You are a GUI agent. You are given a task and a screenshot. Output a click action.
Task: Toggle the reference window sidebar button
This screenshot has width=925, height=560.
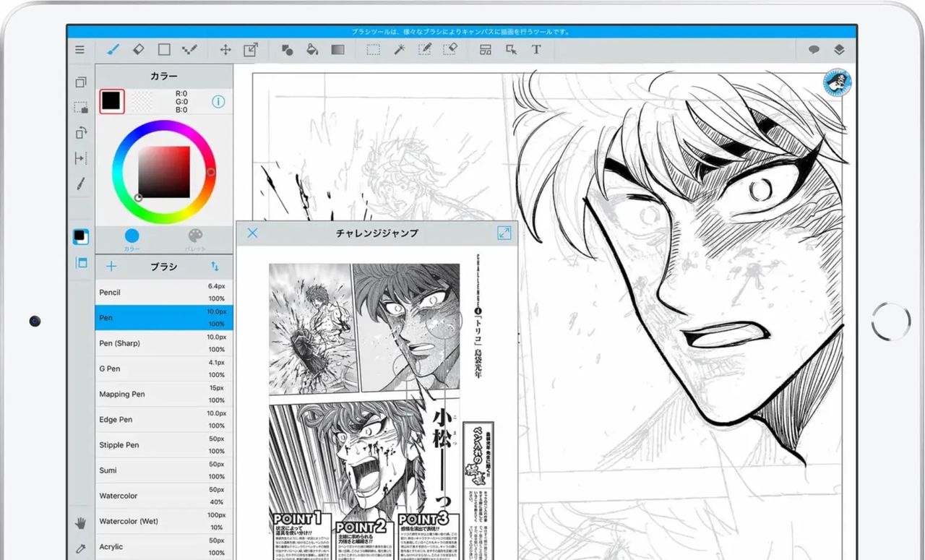tap(81, 263)
